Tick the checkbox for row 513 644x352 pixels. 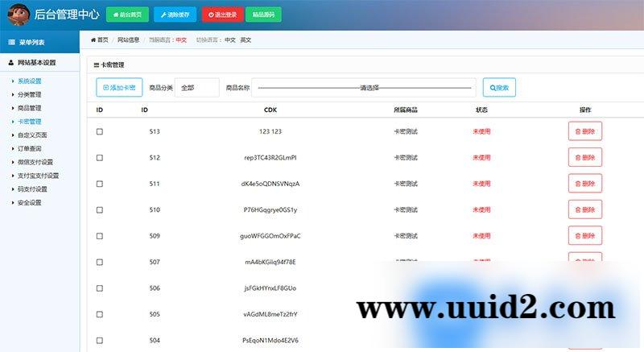[x=100, y=131]
